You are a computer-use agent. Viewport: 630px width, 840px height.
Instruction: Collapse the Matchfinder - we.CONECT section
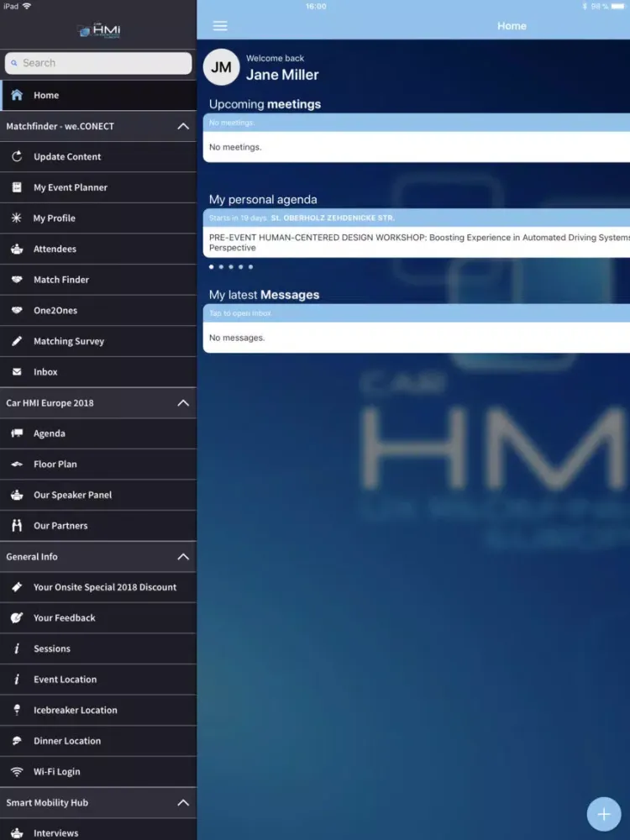[183, 126]
